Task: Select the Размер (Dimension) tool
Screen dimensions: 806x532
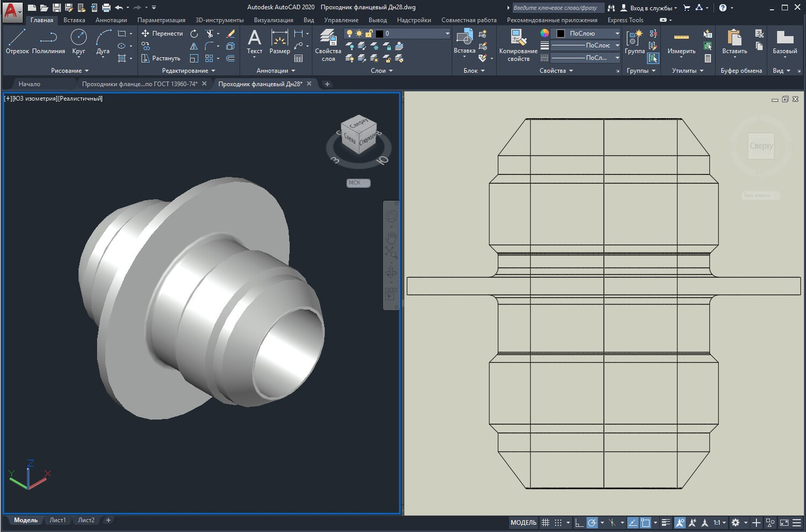Action: 279,42
